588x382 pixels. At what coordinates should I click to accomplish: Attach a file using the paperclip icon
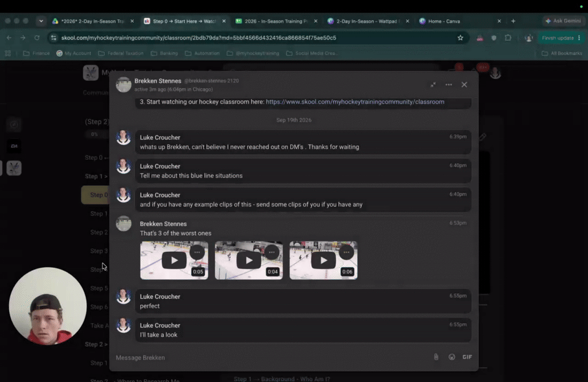point(436,357)
